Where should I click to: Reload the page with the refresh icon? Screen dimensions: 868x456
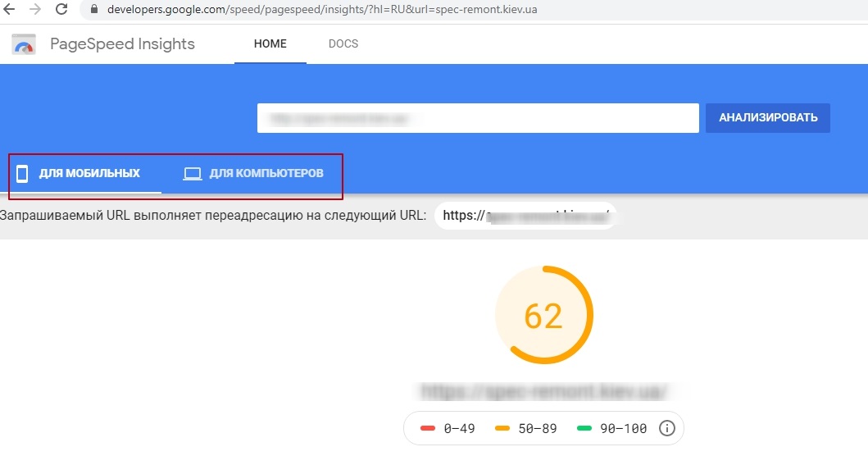pyautogui.click(x=61, y=9)
